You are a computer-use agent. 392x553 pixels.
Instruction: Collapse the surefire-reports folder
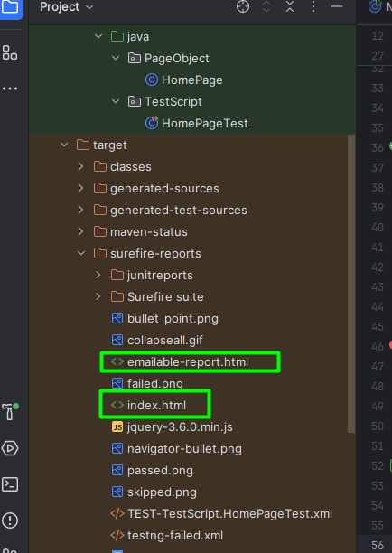[81, 253]
